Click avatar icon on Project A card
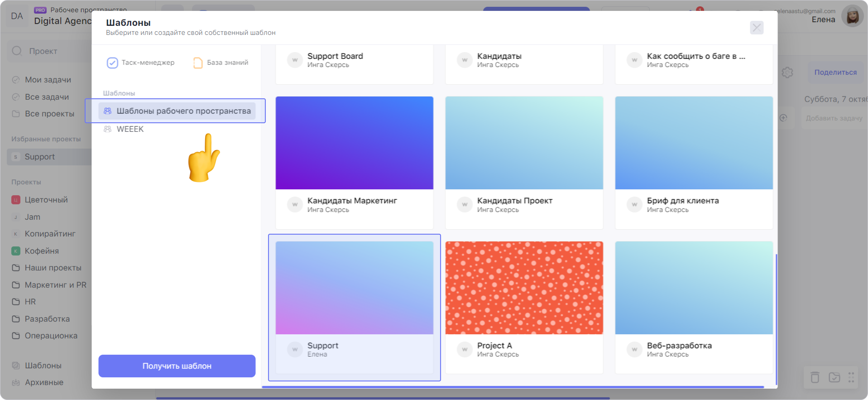 (465, 349)
